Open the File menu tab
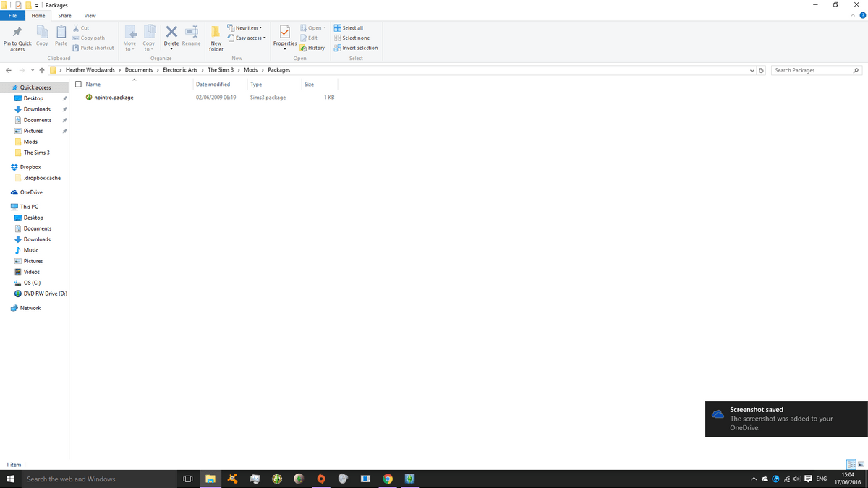This screenshot has height=488, width=868. (x=12, y=16)
